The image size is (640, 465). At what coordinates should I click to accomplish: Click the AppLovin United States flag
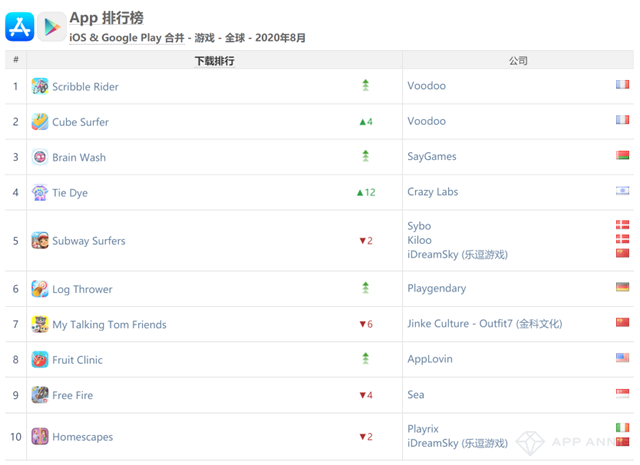tap(622, 358)
